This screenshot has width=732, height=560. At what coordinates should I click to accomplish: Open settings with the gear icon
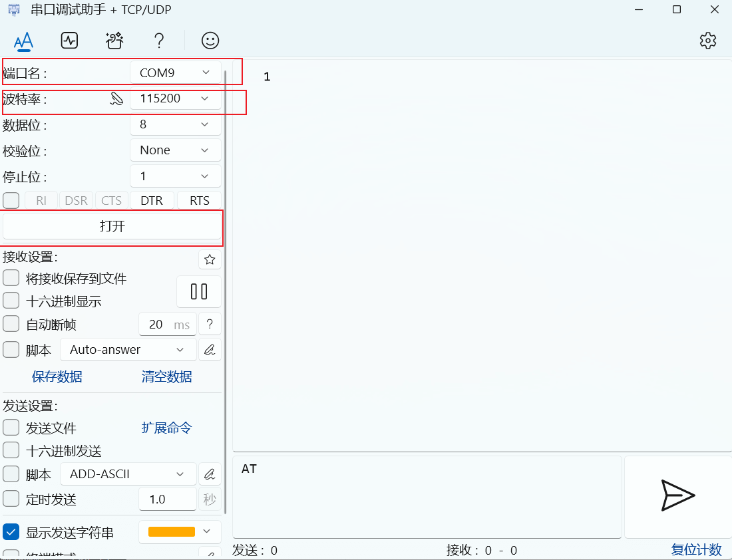[x=707, y=41]
